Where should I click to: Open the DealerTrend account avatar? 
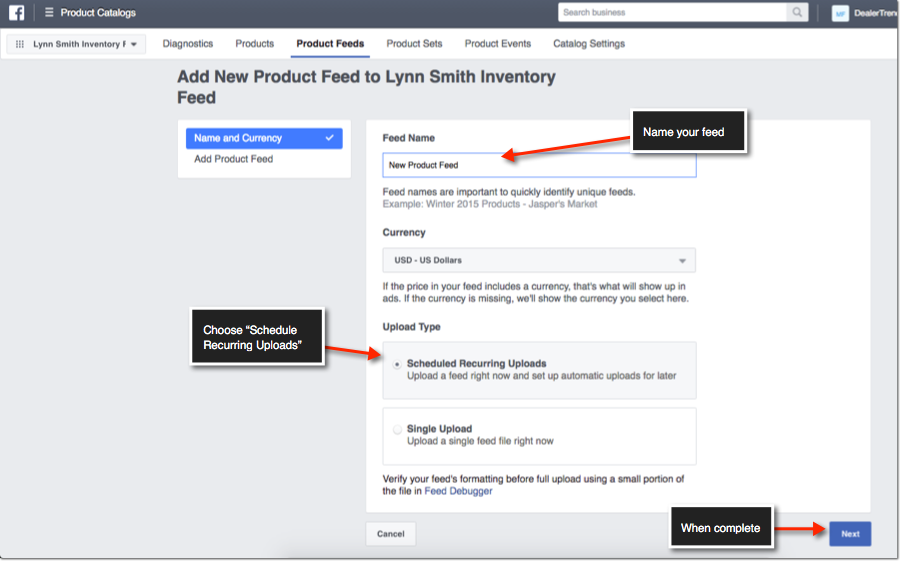tap(840, 13)
